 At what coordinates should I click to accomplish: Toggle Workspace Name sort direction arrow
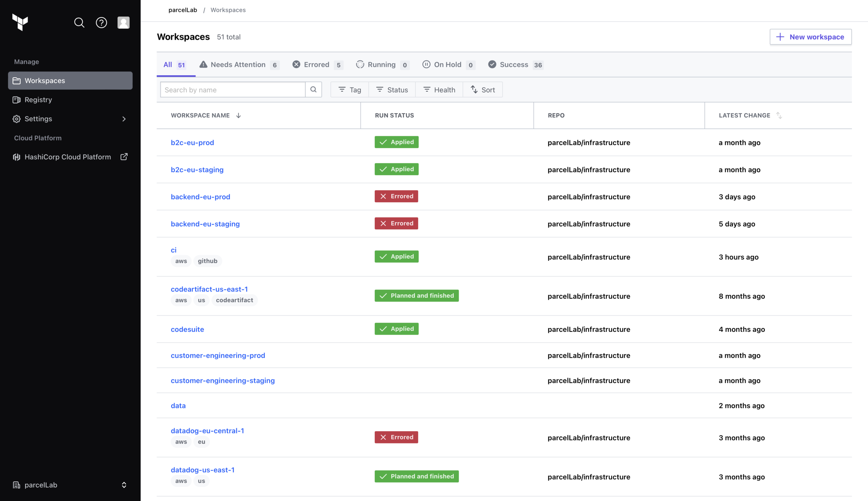(x=238, y=115)
